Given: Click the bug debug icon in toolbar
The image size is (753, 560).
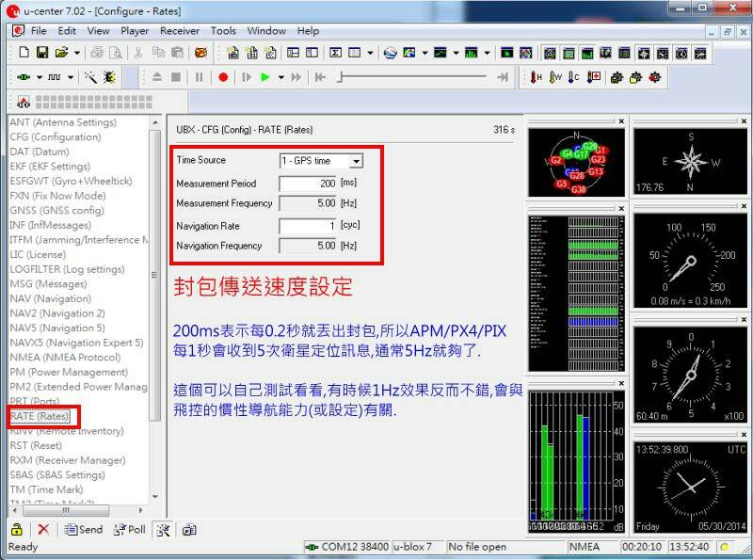Looking at the screenshot, I should 110,77.
